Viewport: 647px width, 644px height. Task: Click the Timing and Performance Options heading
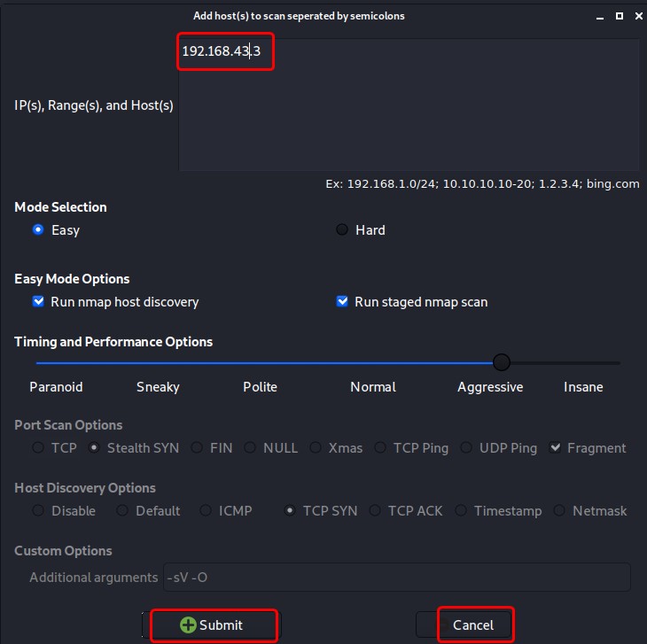(x=113, y=342)
